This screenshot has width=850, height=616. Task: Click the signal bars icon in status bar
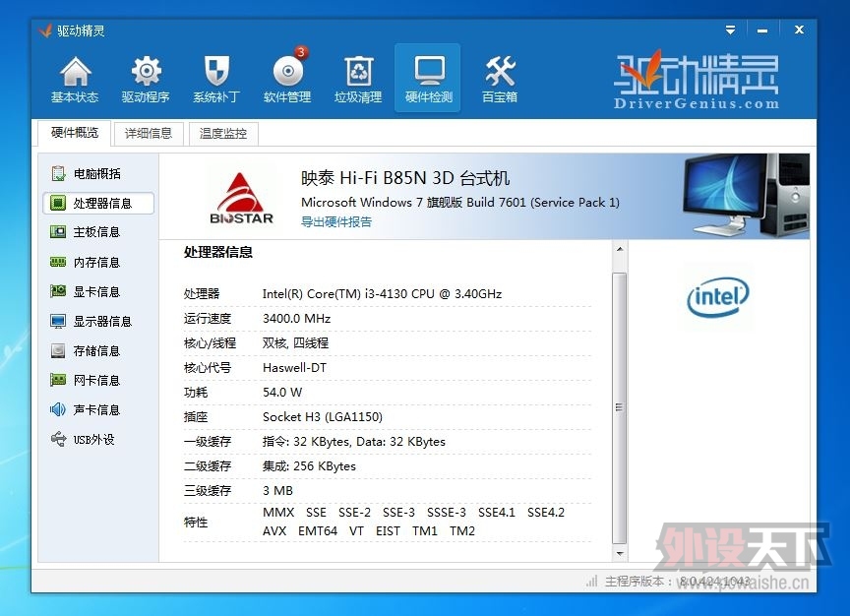pyautogui.click(x=591, y=582)
